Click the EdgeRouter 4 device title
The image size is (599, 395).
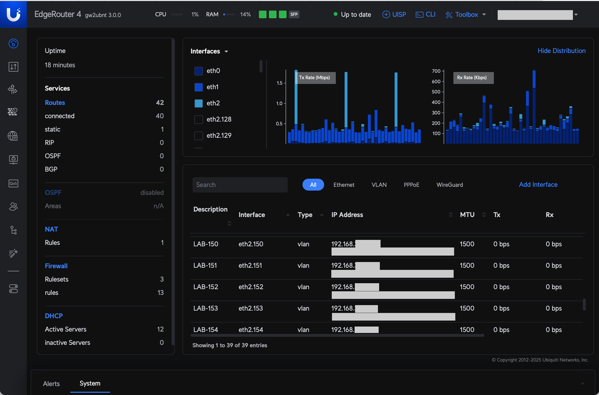tap(58, 14)
